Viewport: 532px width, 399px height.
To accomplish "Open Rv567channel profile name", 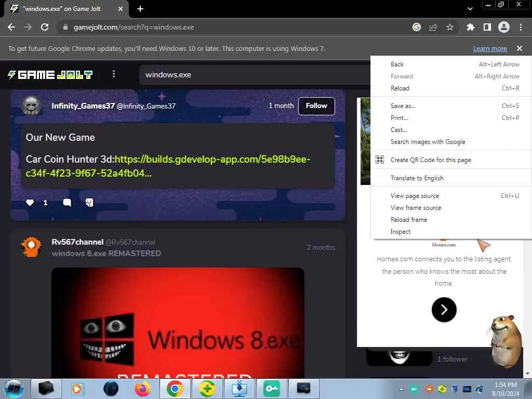I will pyautogui.click(x=77, y=242).
